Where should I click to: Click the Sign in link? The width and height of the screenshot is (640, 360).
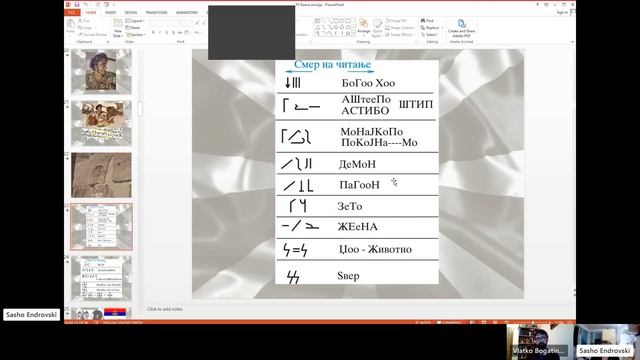(562, 13)
